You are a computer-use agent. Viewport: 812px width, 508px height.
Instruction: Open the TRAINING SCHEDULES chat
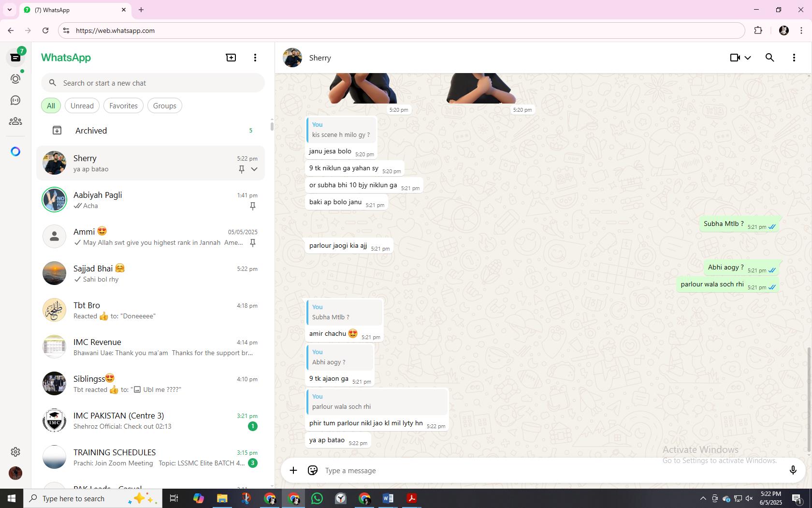pyautogui.click(x=150, y=457)
